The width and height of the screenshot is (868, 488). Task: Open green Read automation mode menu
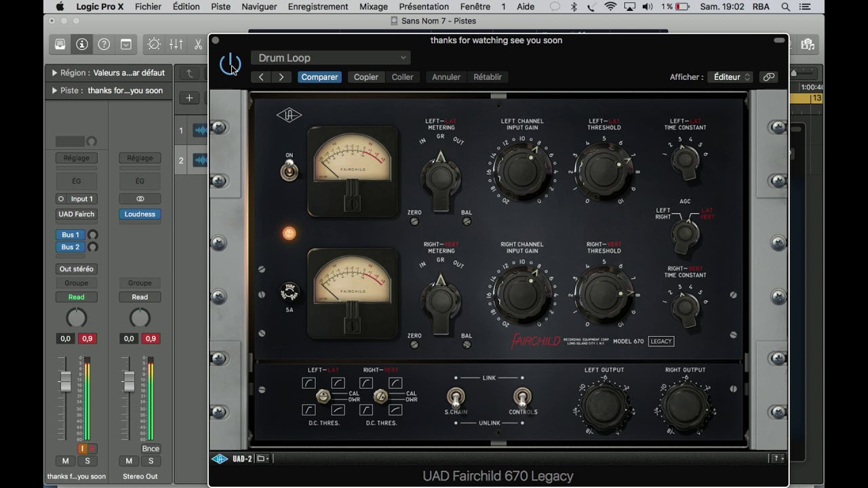(x=76, y=297)
